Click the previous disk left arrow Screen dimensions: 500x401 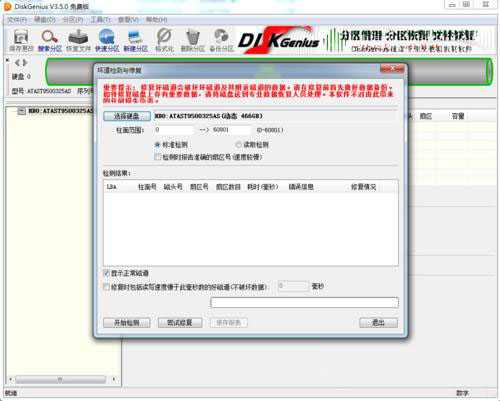click(x=17, y=62)
